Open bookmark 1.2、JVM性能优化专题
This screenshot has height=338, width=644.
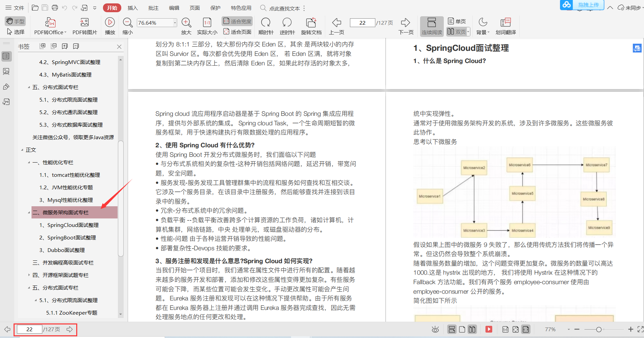pyautogui.click(x=66, y=188)
